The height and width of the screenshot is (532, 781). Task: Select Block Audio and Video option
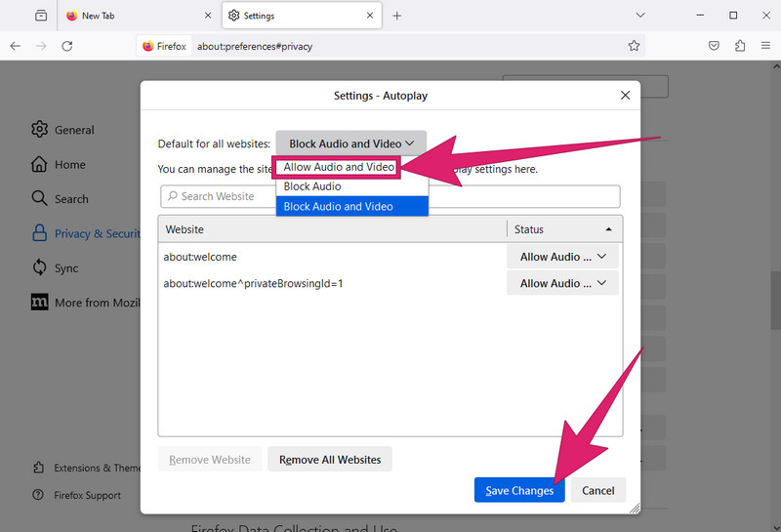tap(352, 206)
